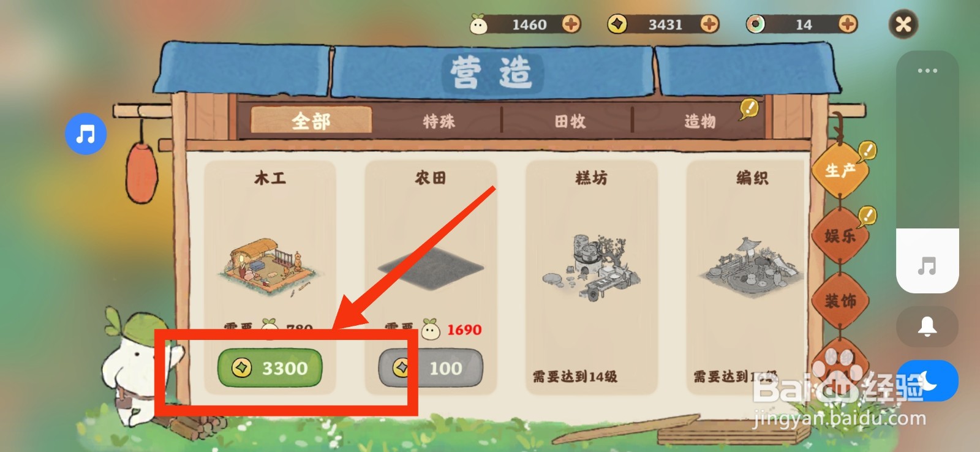Tap the blue music note floating button
Viewport: 980px width, 452px height.
click(86, 134)
